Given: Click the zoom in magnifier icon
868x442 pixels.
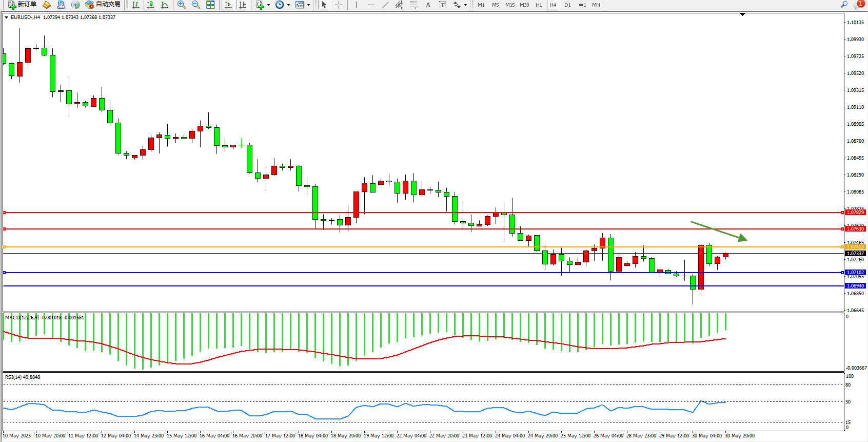Looking at the screenshot, I should pyautogui.click(x=182, y=5).
